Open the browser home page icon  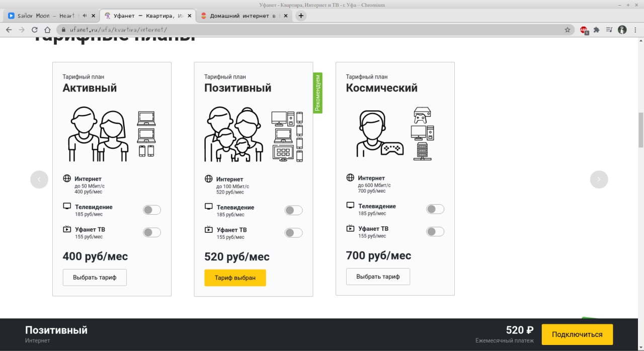click(x=47, y=30)
